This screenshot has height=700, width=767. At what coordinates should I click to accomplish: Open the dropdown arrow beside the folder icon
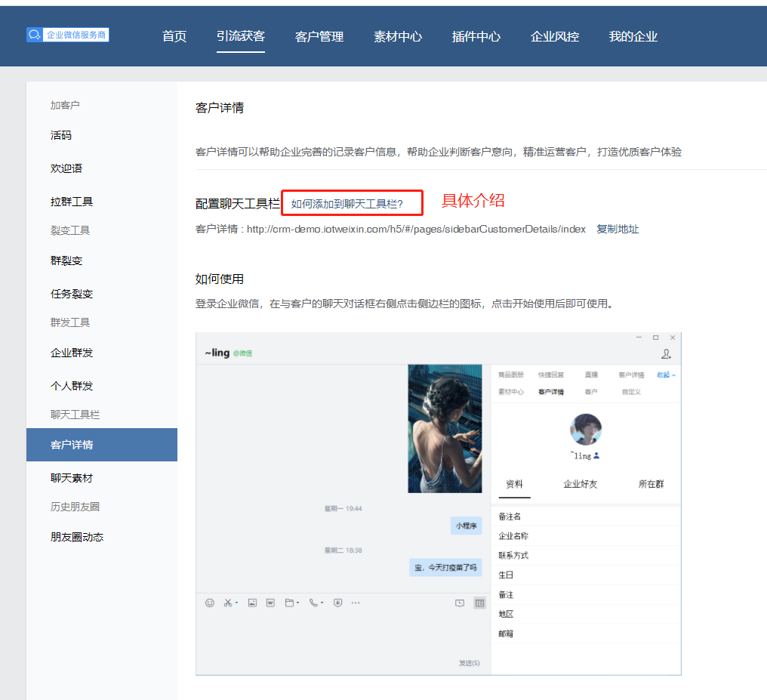pyautogui.click(x=297, y=603)
